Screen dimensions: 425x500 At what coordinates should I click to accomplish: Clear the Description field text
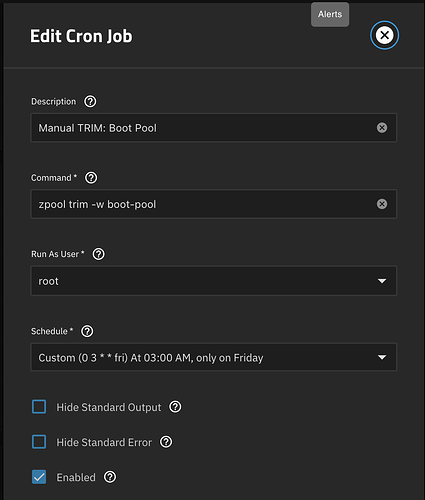click(x=382, y=128)
